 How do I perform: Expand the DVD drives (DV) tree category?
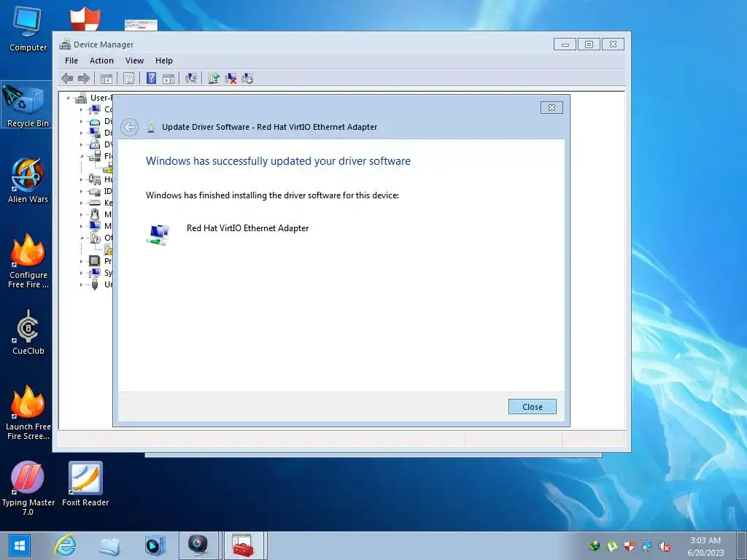81,145
